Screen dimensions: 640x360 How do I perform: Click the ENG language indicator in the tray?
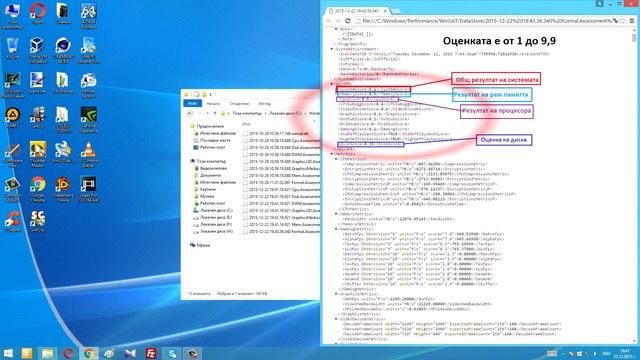(x=606, y=353)
